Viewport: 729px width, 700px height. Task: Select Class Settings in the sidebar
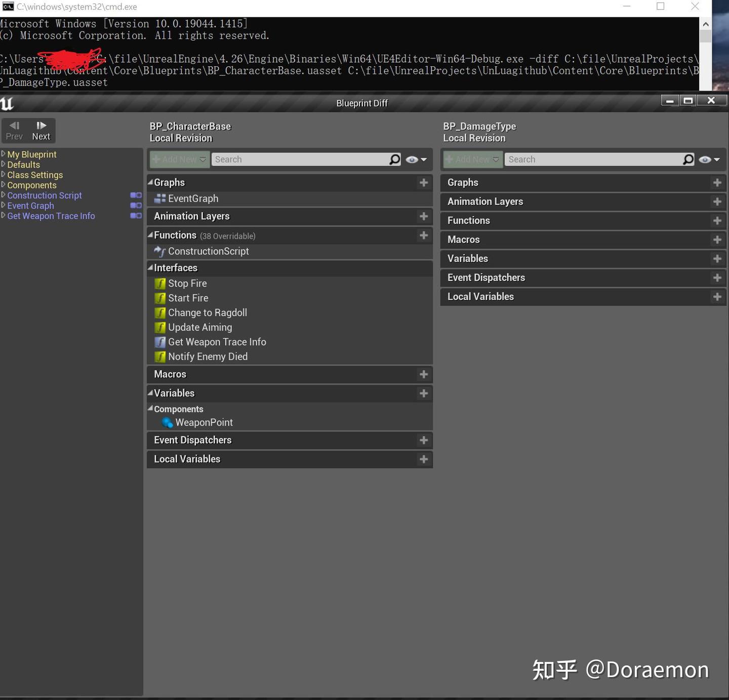35,175
